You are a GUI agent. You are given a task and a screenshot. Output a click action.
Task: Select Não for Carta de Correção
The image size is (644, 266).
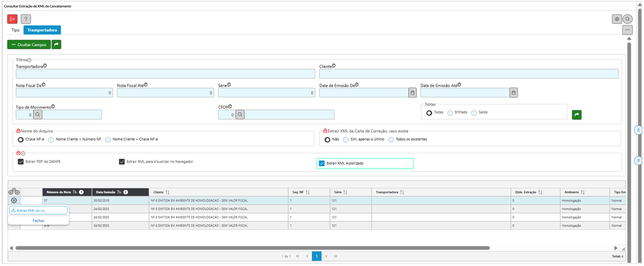point(327,140)
